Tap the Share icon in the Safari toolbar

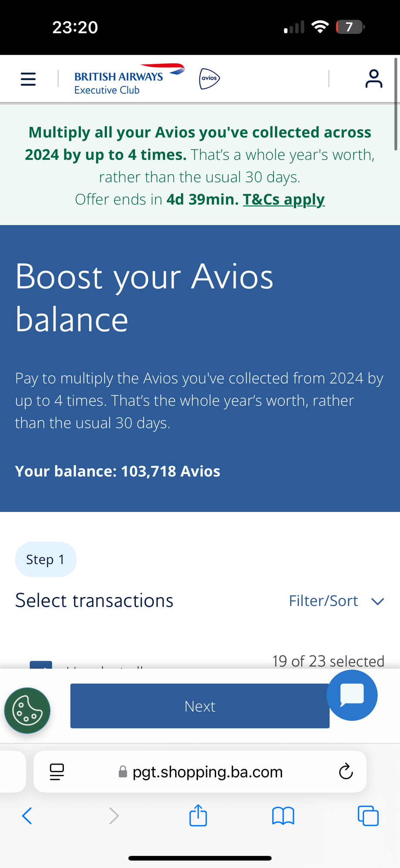pyautogui.click(x=198, y=816)
